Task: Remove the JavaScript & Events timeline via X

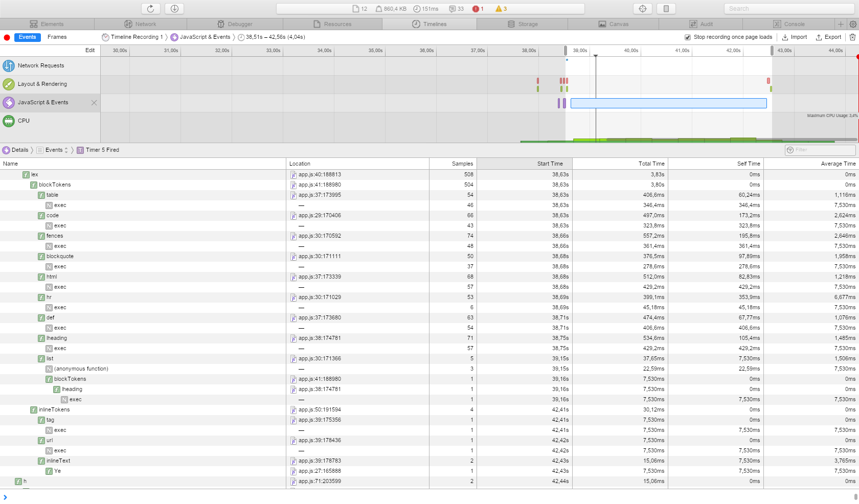Action: point(94,102)
